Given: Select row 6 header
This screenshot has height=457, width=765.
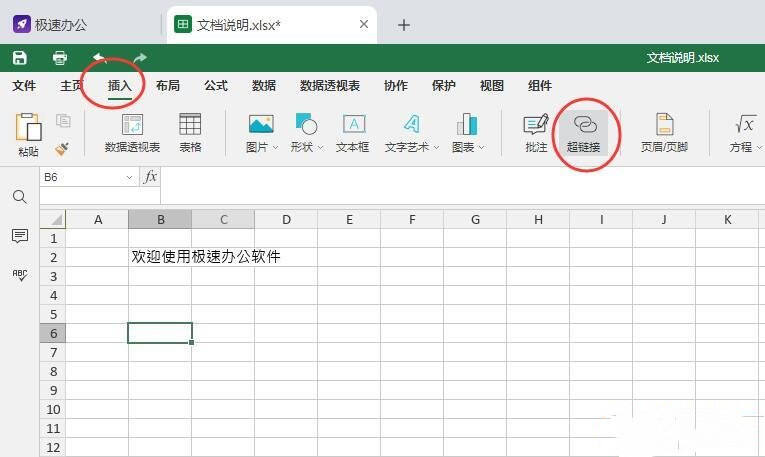Looking at the screenshot, I should tap(53, 334).
